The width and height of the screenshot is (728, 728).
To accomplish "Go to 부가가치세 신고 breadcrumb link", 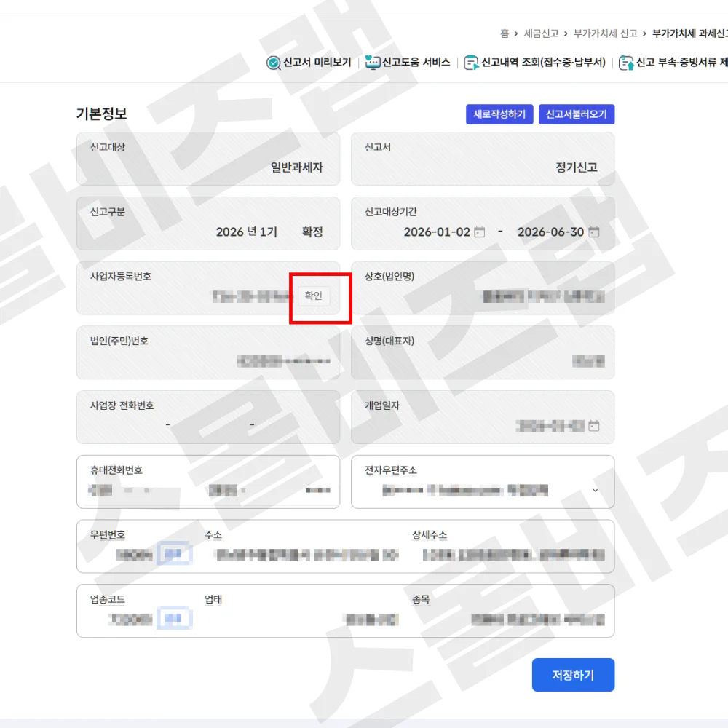I will (606, 33).
